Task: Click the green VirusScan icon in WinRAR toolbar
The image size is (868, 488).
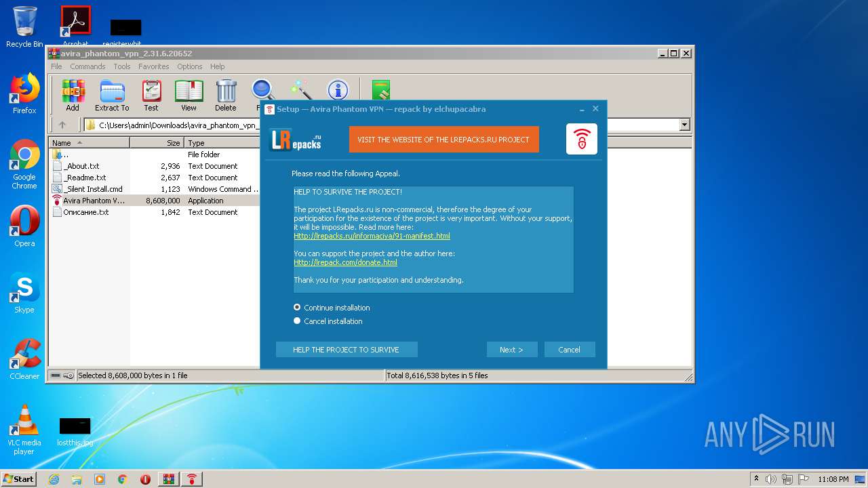Action: tap(381, 89)
